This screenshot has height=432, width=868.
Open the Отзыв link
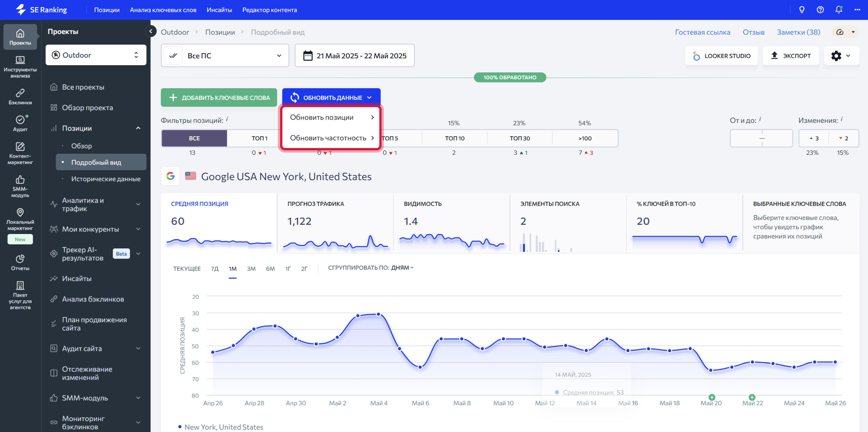tap(753, 32)
